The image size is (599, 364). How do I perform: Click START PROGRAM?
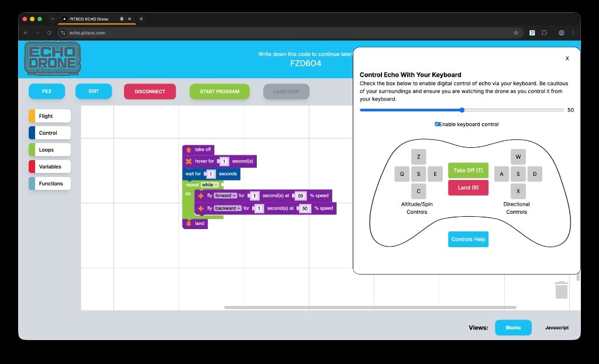[219, 92]
